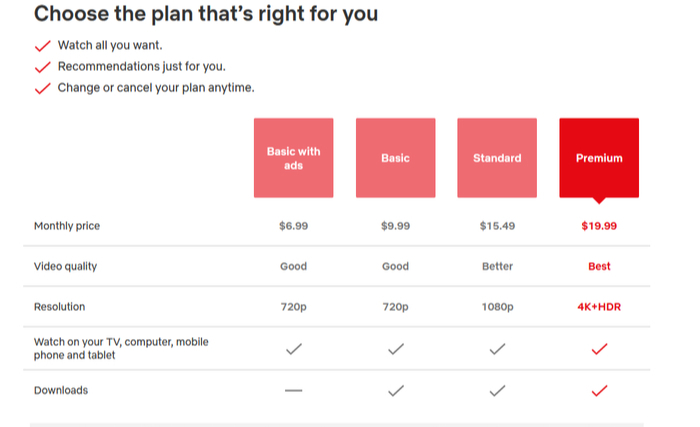Select the Premium plan tile

click(599, 158)
